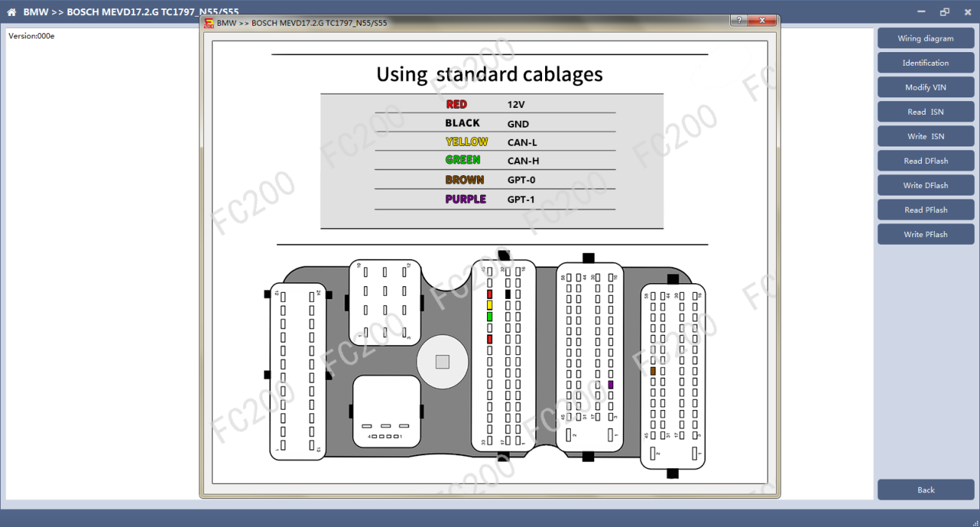The width and height of the screenshot is (980, 527).
Task: Click the yellow CAN-L pin on connector
Action: point(489,305)
